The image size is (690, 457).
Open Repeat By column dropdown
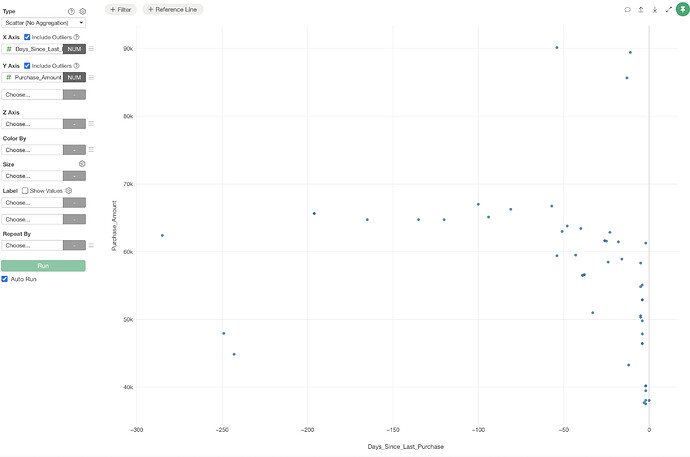(32, 245)
